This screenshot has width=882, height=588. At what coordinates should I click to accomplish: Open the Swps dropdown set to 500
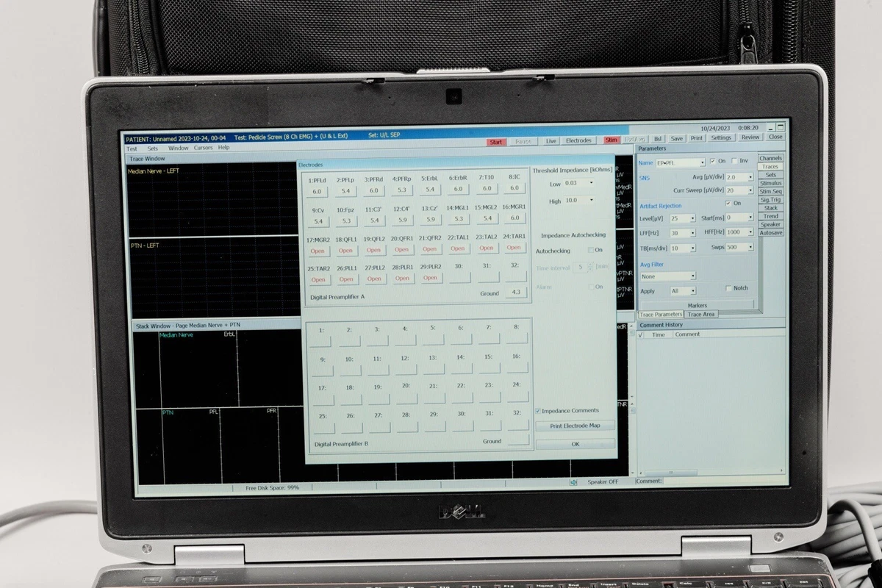click(739, 248)
